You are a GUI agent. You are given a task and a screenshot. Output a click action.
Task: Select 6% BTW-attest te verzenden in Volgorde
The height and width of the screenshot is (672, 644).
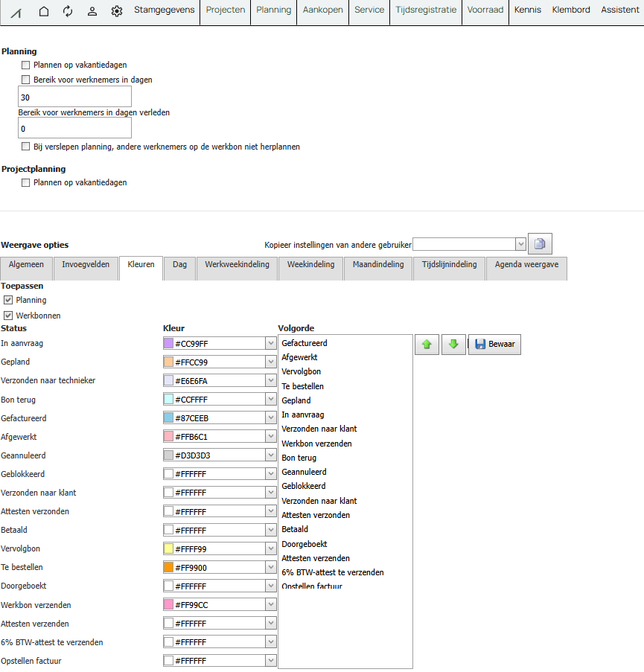coord(333,572)
